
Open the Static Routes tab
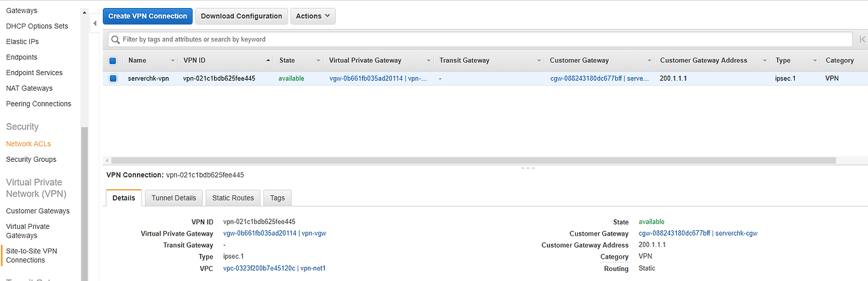point(233,198)
